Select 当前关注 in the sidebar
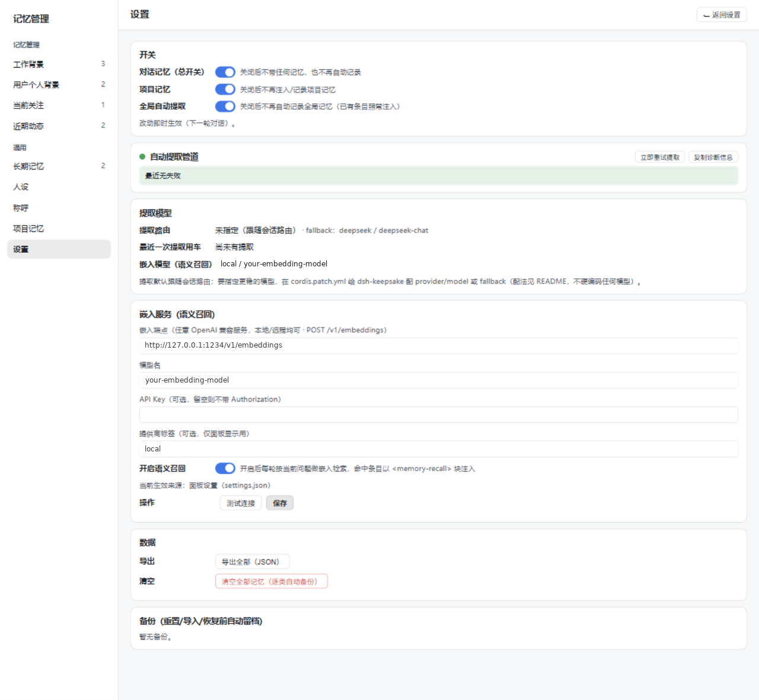The image size is (759, 700). 59,105
